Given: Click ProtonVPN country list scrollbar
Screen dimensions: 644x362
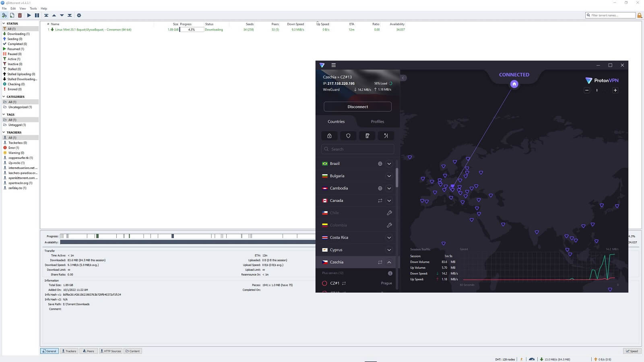Looking at the screenshot, I should coord(397,178).
